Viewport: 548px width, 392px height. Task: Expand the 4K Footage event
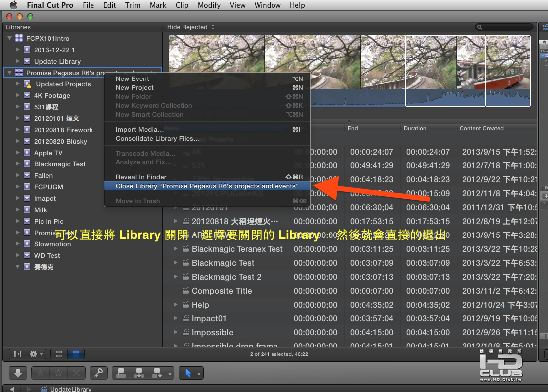tap(18, 95)
